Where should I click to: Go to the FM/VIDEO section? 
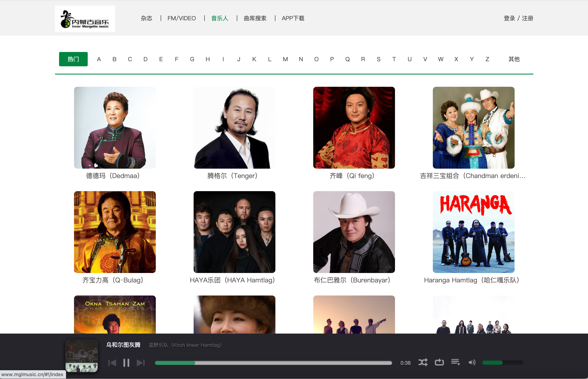[182, 18]
